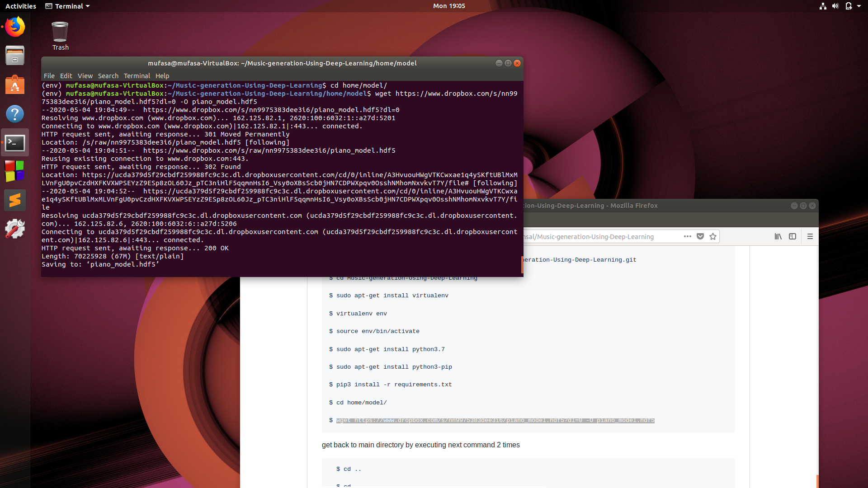Open the terminal's Edit menu
The width and height of the screenshot is (868, 488).
point(66,76)
